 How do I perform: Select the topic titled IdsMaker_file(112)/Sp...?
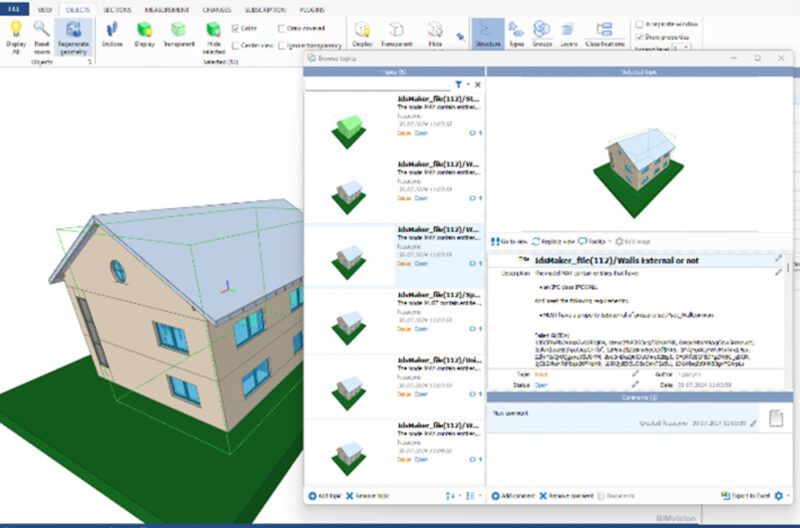click(x=394, y=321)
